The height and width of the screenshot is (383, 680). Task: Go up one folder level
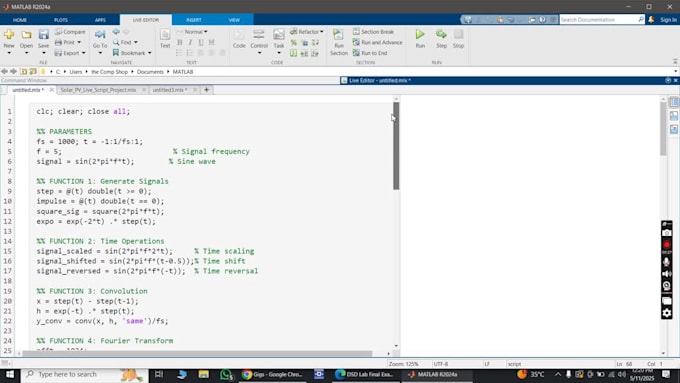click(x=23, y=72)
